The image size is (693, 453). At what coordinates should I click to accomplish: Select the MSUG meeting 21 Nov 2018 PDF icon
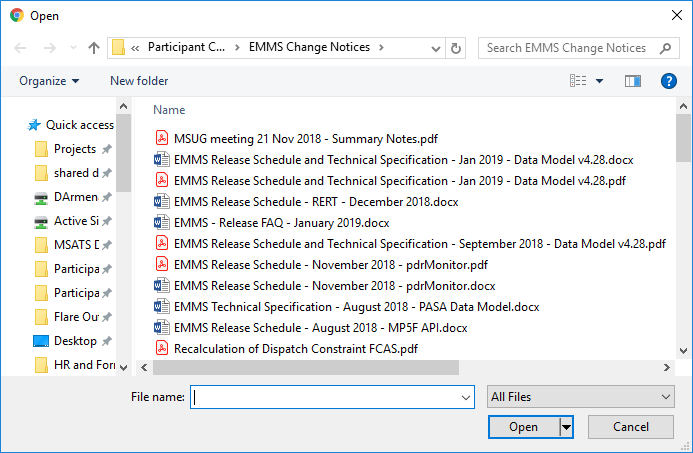pos(162,138)
